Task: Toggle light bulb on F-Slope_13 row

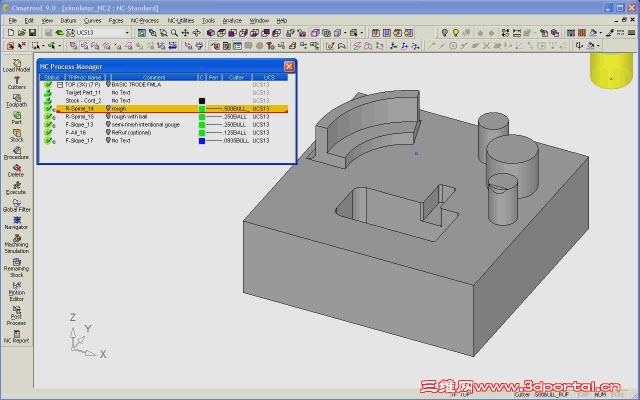Action: (108, 124)
